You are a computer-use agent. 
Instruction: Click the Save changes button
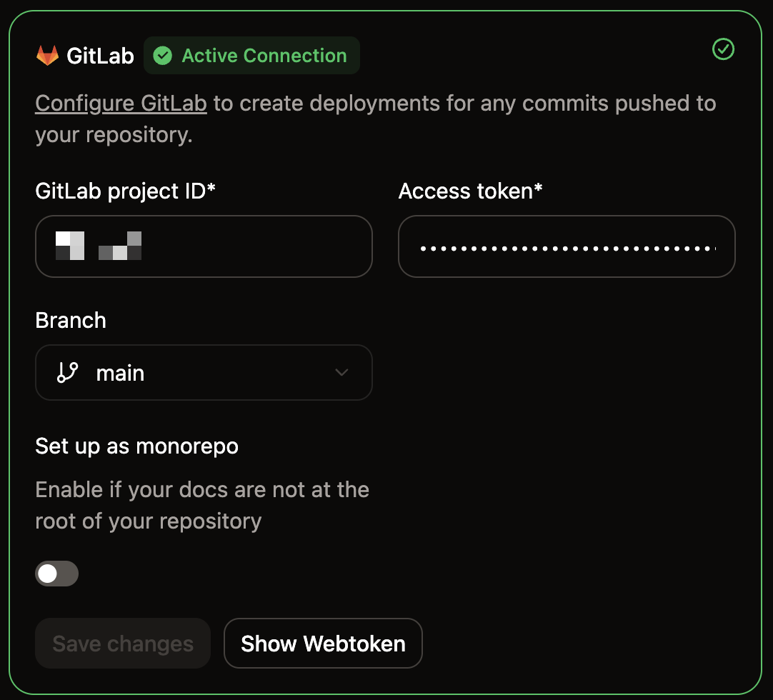[x=122, y=643]
